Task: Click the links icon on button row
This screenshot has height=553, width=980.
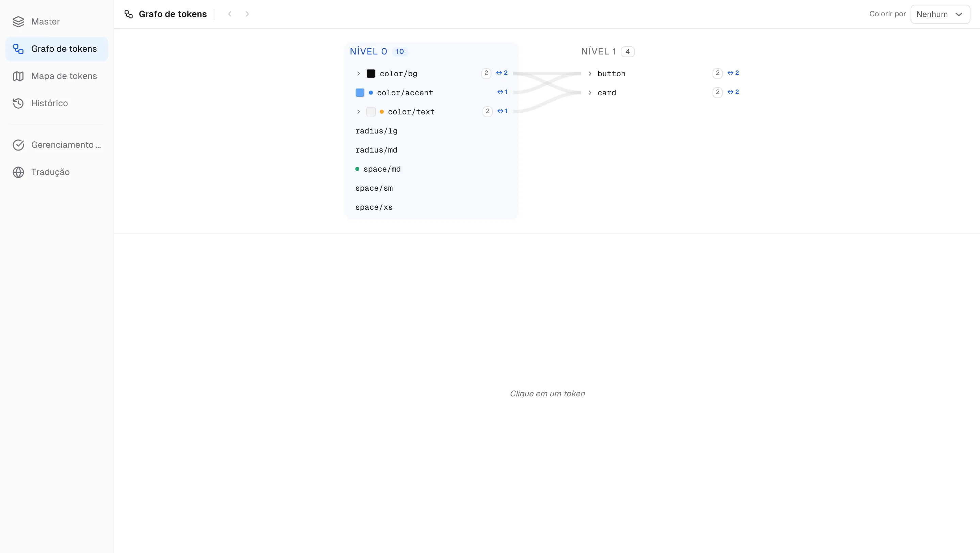Action: click(x=733, y=73)
